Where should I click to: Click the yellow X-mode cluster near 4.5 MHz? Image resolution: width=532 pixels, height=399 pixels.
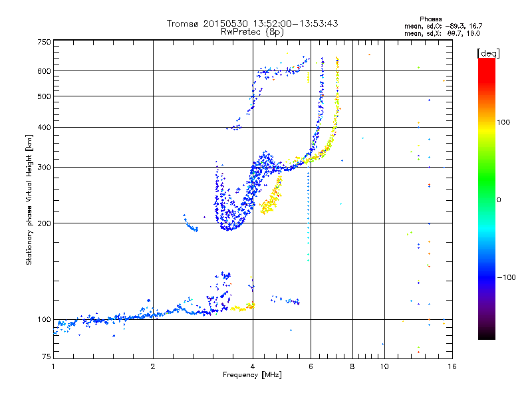click(x=271, y=196)
